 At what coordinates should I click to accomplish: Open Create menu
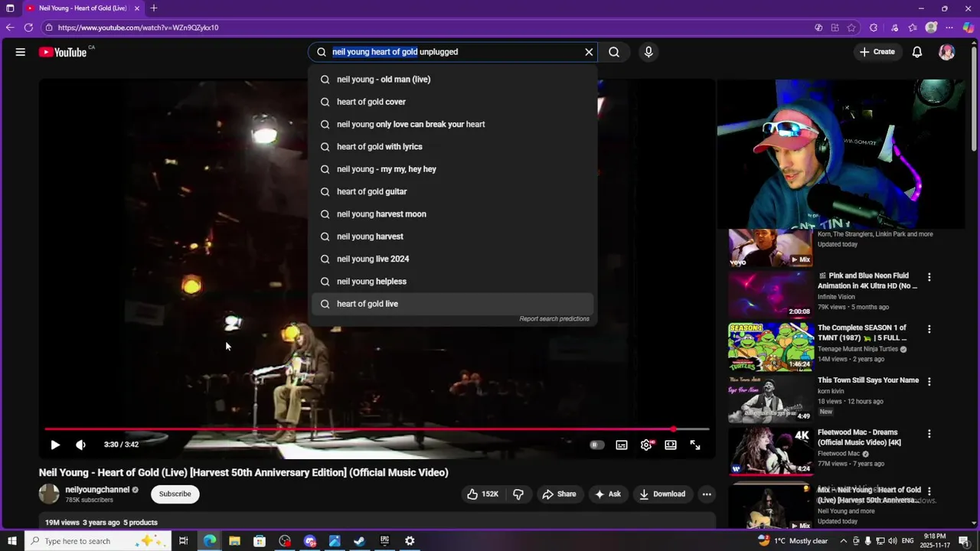(877, 52)
